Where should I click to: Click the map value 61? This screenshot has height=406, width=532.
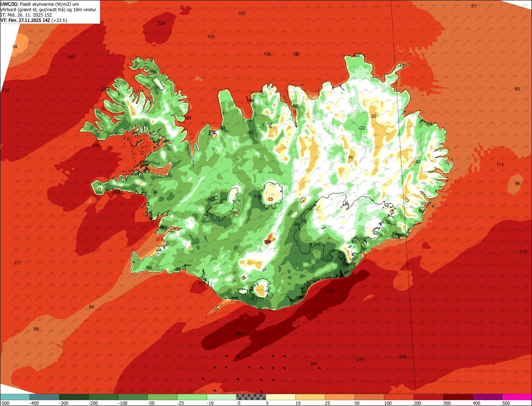[474, 6]
